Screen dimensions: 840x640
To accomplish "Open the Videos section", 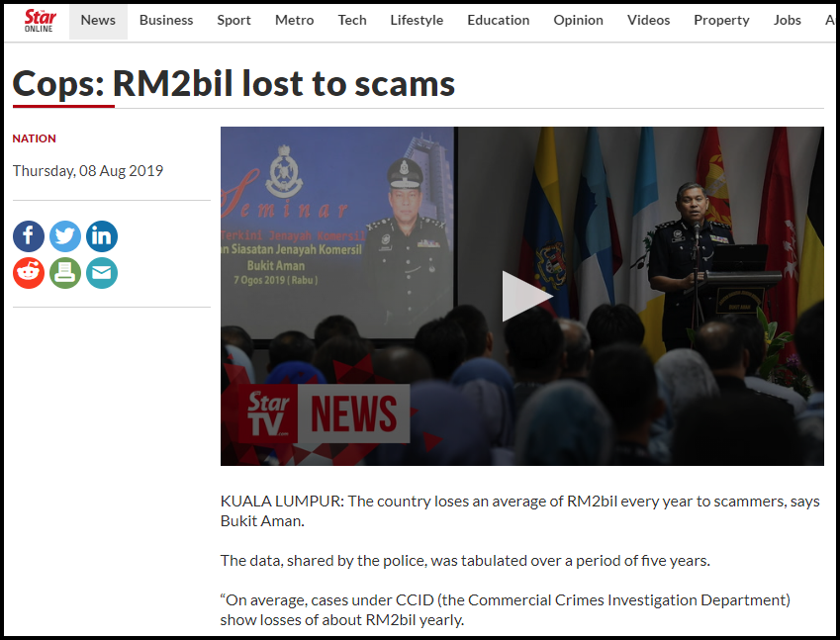I will (x=648, y=21).
